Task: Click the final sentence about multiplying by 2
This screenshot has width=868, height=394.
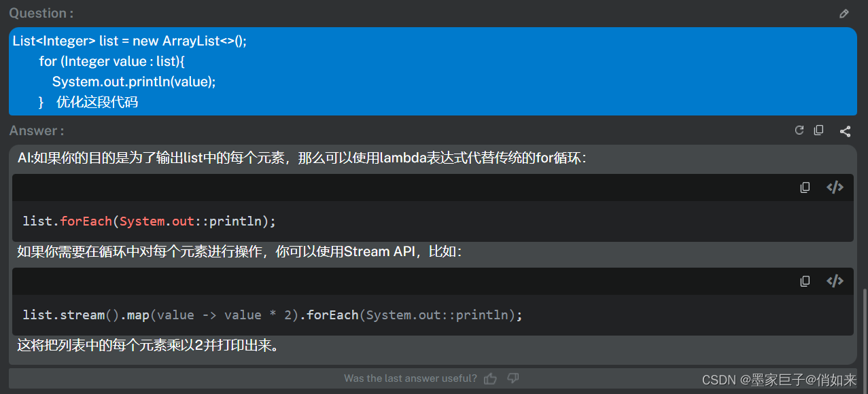Action: [x=148, y=346]
